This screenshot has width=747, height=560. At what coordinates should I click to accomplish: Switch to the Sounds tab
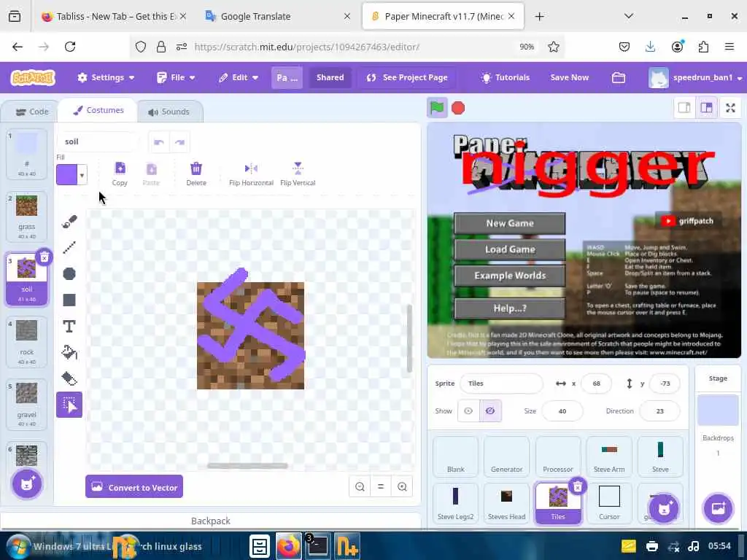pos(169,112)
